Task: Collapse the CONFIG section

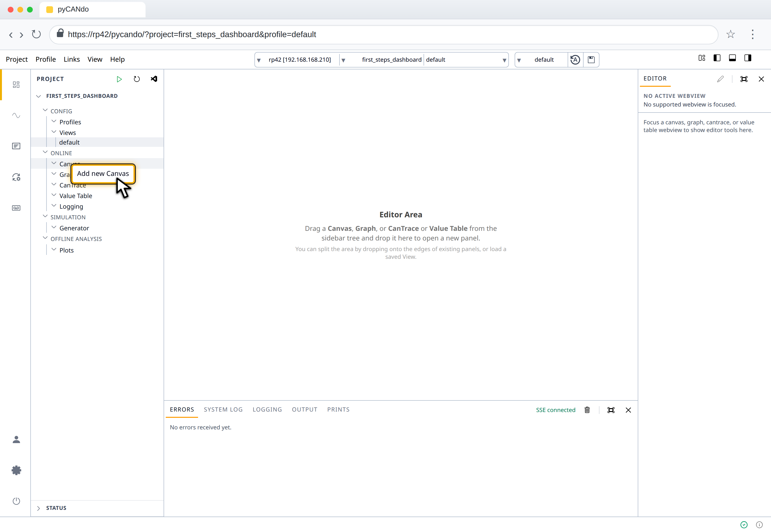Action: pos(45,110)
